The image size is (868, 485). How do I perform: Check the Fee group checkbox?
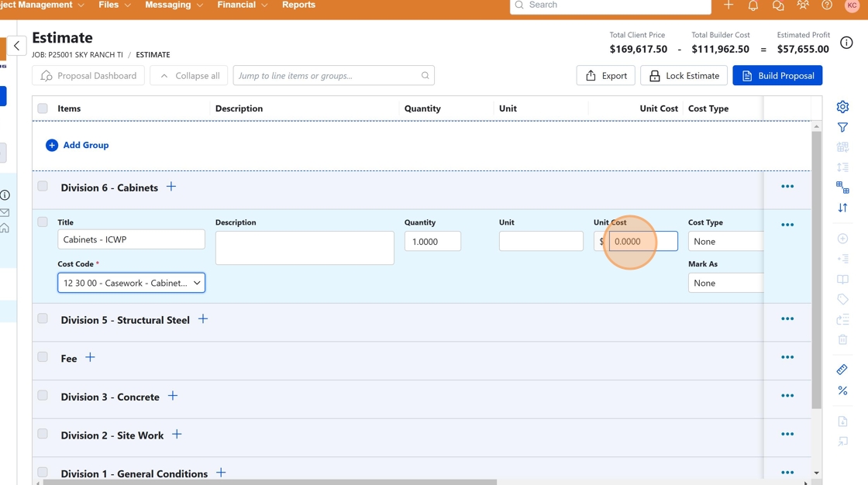click(43, 357)
